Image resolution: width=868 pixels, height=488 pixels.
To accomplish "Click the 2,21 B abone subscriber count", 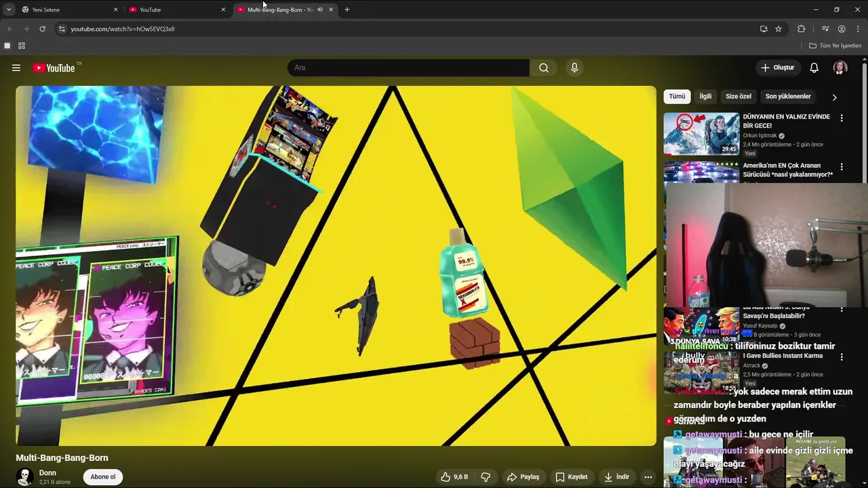I will (55, 483).
